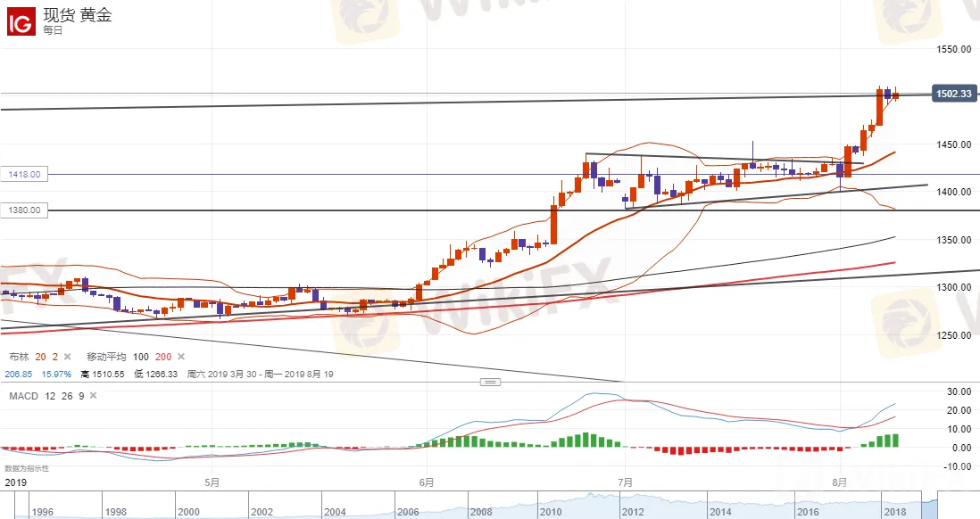The height and width of the screenshot is (519, 980).
Task: Jump to 2012 in the overview timeline
Action: (x=633, y=512)
